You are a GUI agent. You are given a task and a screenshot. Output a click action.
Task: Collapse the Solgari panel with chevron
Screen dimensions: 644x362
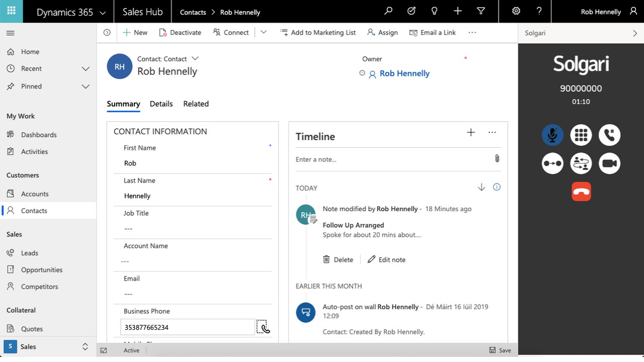[635, 33]
